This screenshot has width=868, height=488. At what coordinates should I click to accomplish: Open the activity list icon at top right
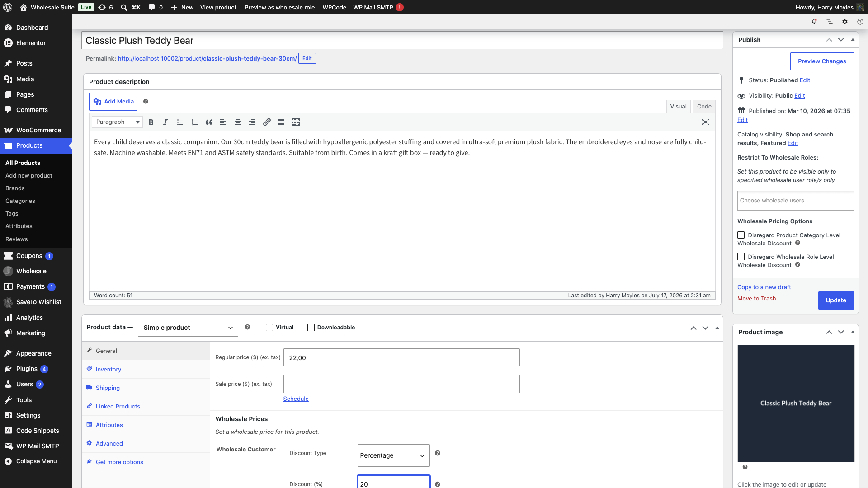coord(830,21)
